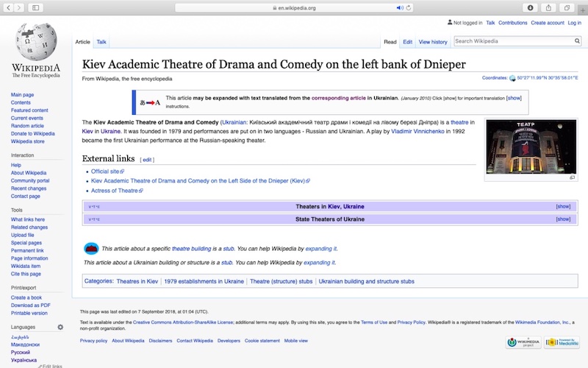Open the Featured content link
Screen dimensions: 588x368
(29, 110)
